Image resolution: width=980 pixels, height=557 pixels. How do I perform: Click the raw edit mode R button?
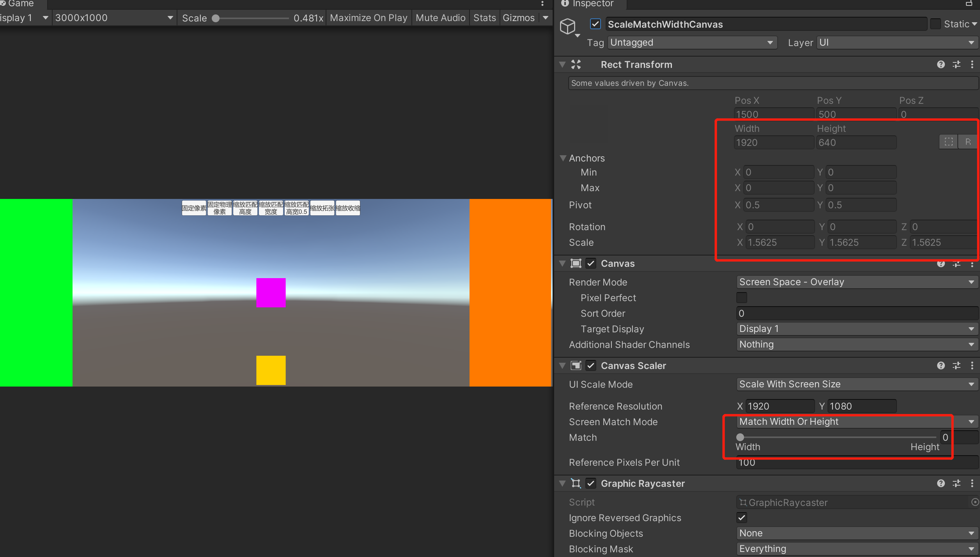968,142
